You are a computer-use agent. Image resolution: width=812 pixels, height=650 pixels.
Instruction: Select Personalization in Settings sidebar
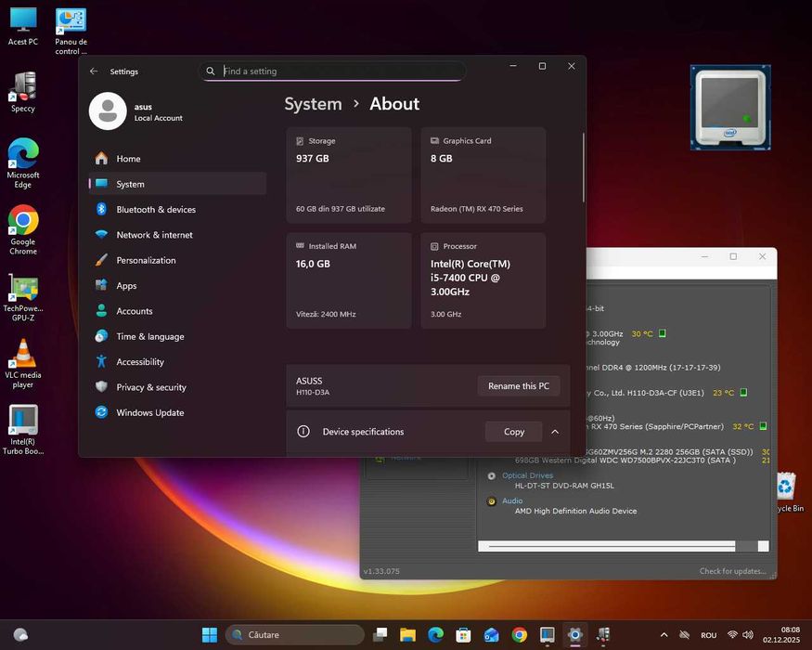pyautogui.click(x=146, y=261)
